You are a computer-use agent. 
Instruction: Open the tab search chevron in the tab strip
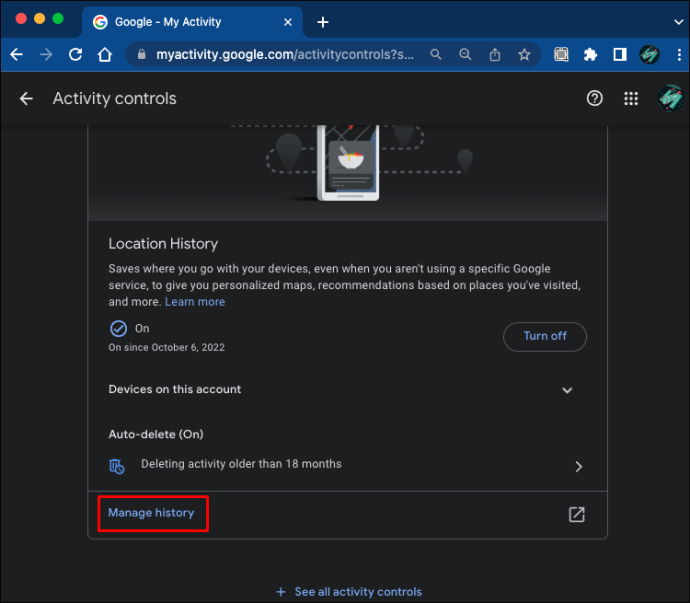click(x=679, y=22)
